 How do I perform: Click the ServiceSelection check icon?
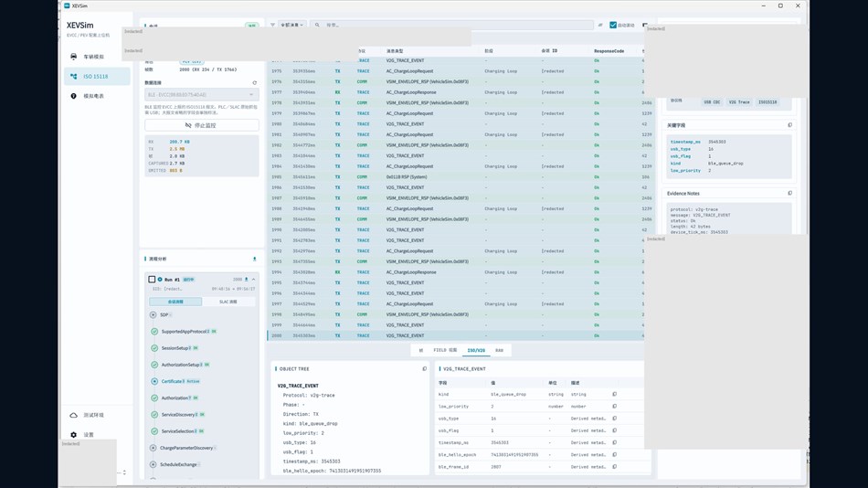154,431
